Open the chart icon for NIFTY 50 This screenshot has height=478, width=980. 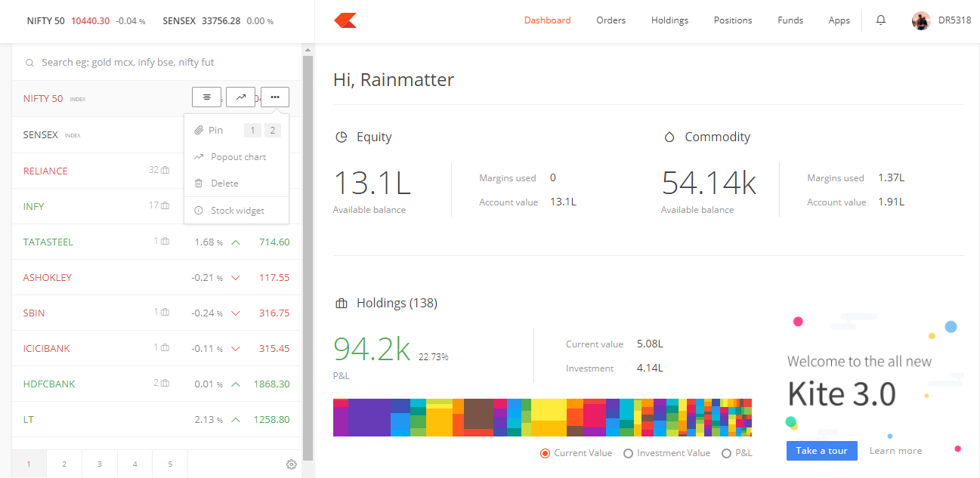240,97
